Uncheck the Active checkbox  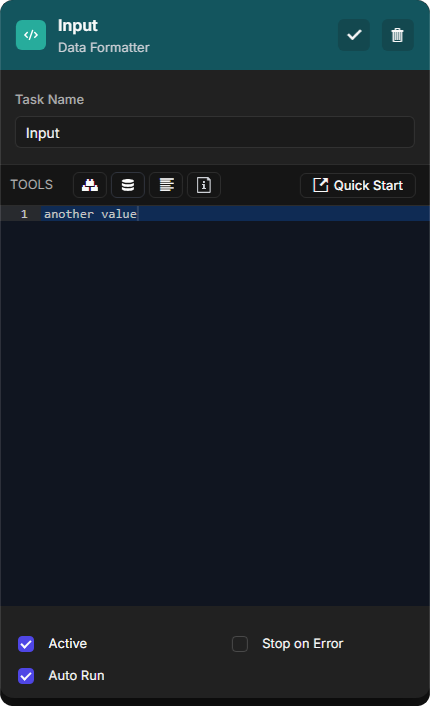pos(26,644)
